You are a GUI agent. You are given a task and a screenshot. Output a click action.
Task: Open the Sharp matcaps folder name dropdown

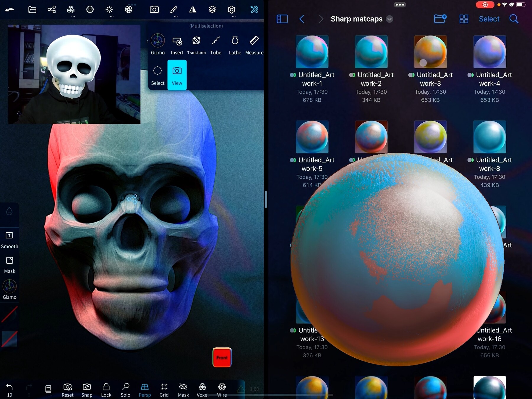[390, 19]
